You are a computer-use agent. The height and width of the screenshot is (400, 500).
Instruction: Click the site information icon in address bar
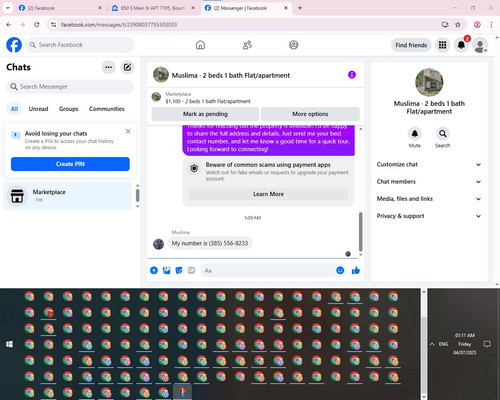[x=53, y=25]
